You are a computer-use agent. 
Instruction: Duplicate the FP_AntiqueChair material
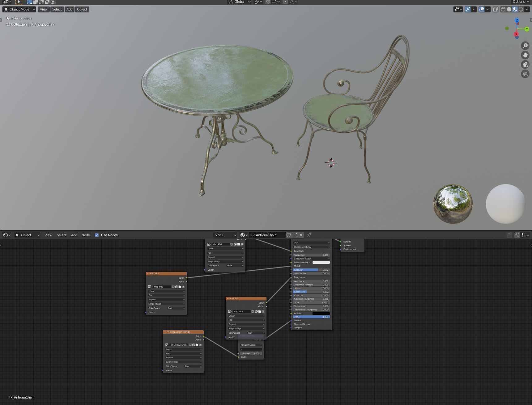(295, 235)
